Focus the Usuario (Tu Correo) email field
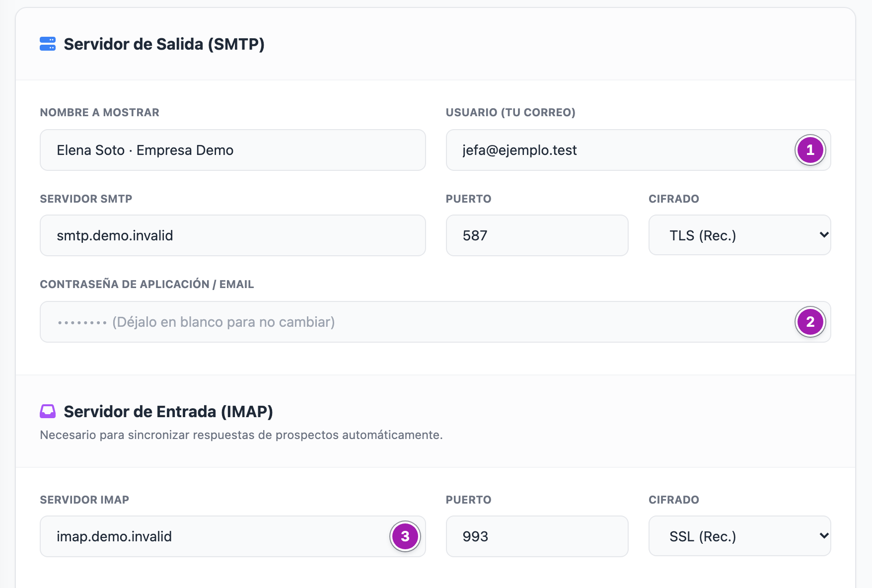872x588 pixels. pyautogui.click(x=638, y=150)
